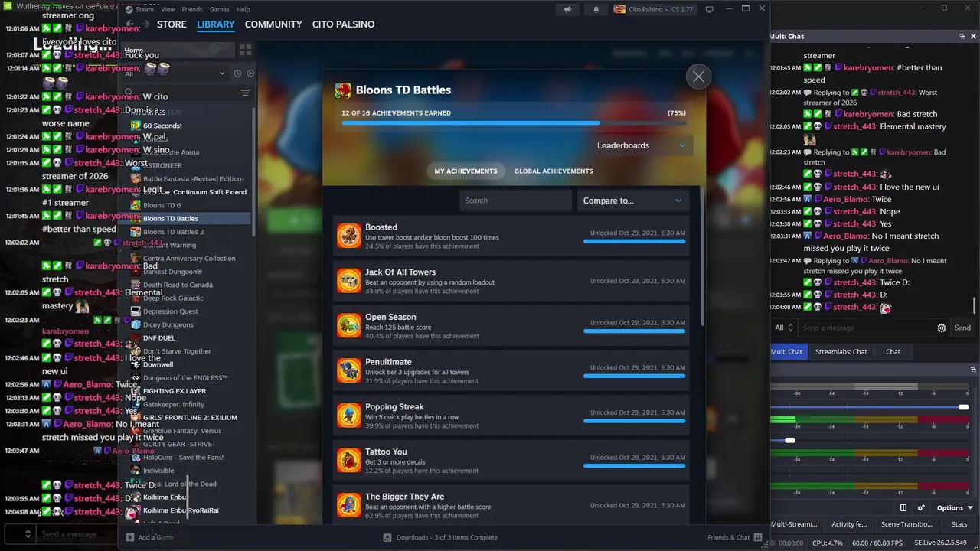This screenshot has height=551, width=980.
Task: Switch to the Streamlabs: Chat tab
Action: [x=841, y=351]
